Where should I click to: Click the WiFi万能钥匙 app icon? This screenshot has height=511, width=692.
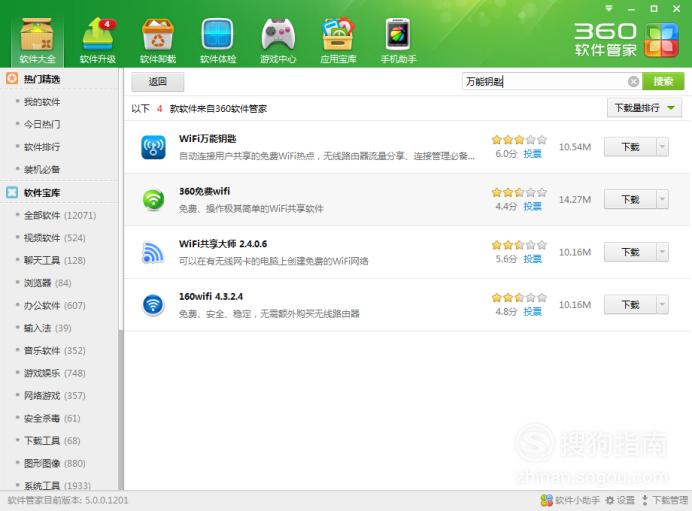(x=153, y=147)
